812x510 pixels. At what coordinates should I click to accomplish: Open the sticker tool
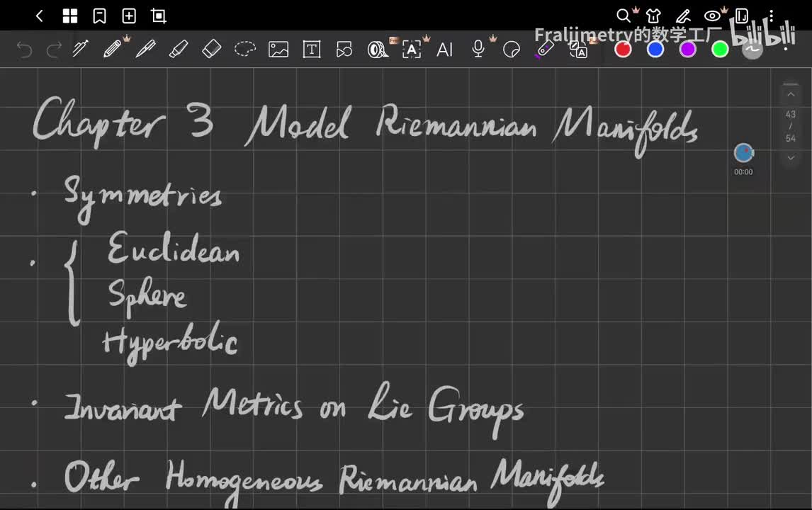[511, 50]
